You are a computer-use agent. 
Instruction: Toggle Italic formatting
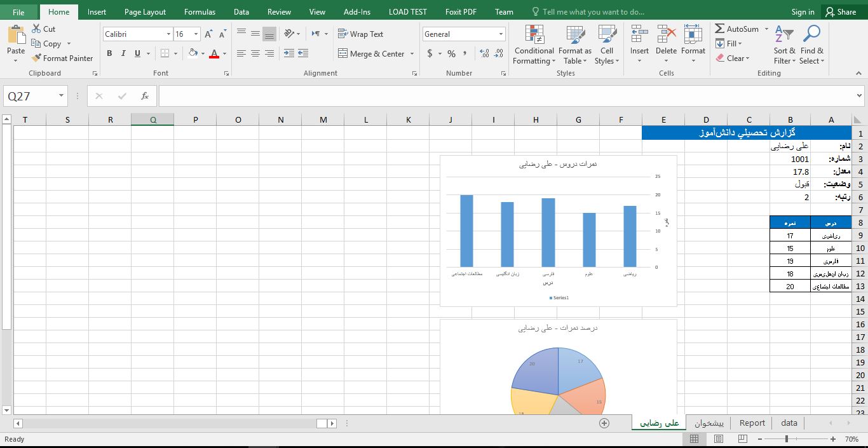click(123, 53)
